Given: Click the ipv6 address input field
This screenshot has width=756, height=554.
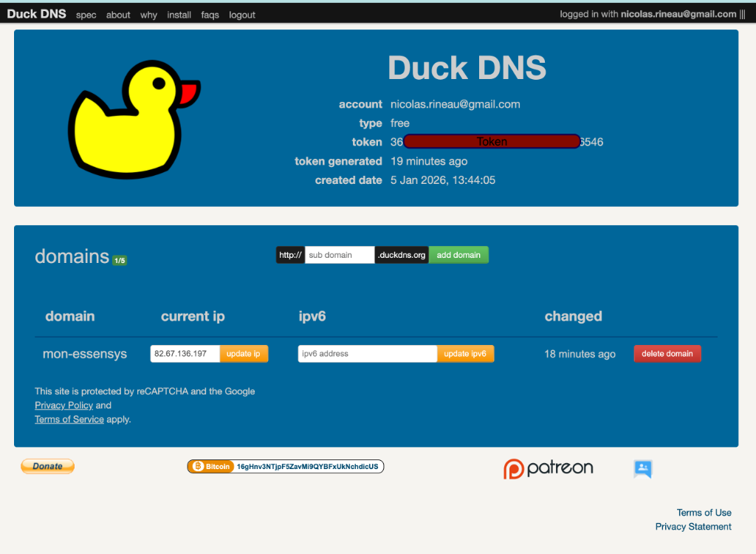Looking at the screenshot, I should 367,353.
